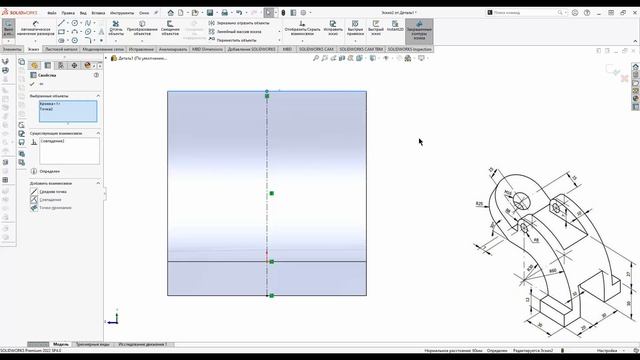Image resolution: width=640 pixels, height=360 pixels.
Task: Click the Offset Entities tool
Action: coord(170,28)
